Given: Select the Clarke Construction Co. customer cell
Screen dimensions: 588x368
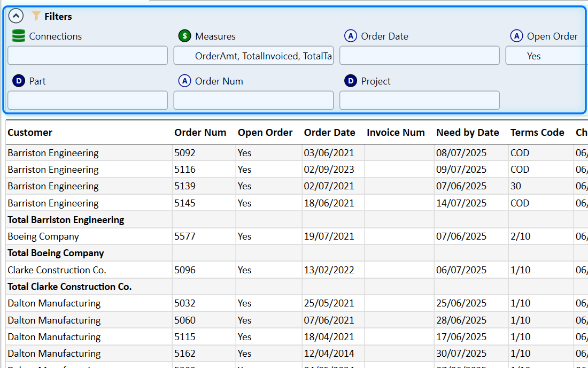Looking at the screenshot, I should click(89, 270).
